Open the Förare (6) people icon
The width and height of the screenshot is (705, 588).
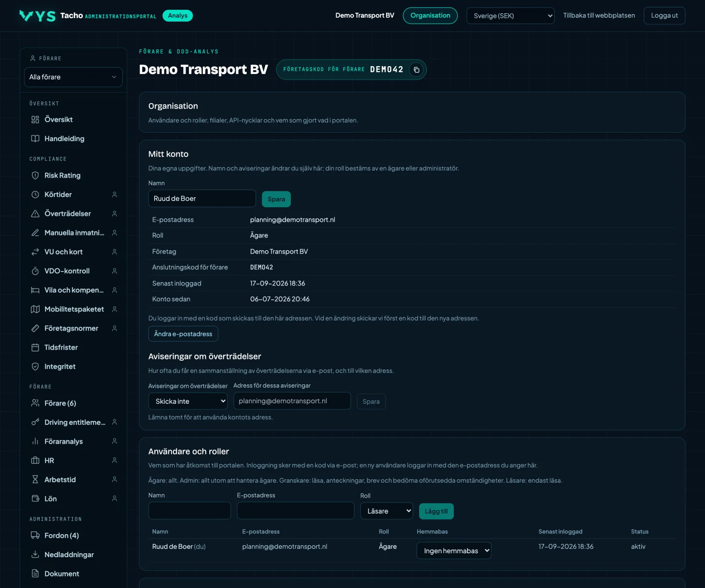click(x=35, y=403)
